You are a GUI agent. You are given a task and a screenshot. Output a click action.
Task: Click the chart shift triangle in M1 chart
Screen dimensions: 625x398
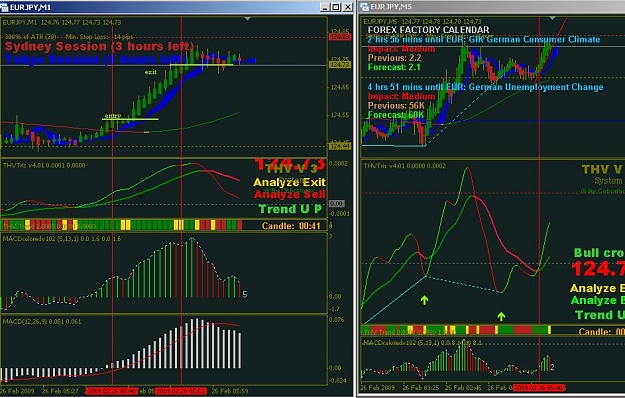[x=248, y=19]
